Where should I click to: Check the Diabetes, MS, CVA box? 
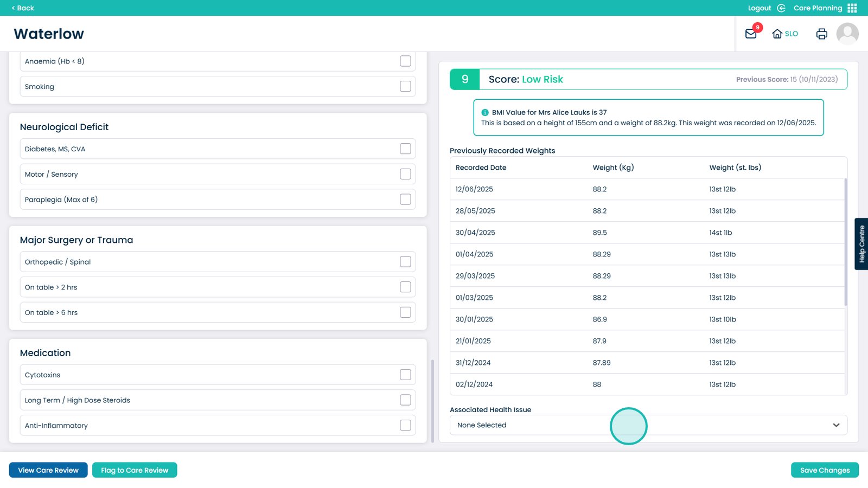[x=405, y=149]
